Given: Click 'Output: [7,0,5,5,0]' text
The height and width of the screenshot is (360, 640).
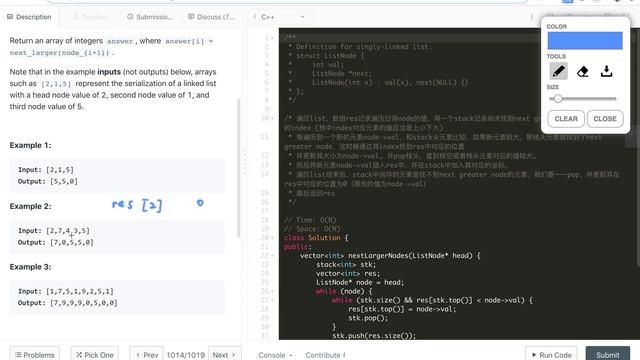Looking at the screenshot, I should (x=56, y=242).
